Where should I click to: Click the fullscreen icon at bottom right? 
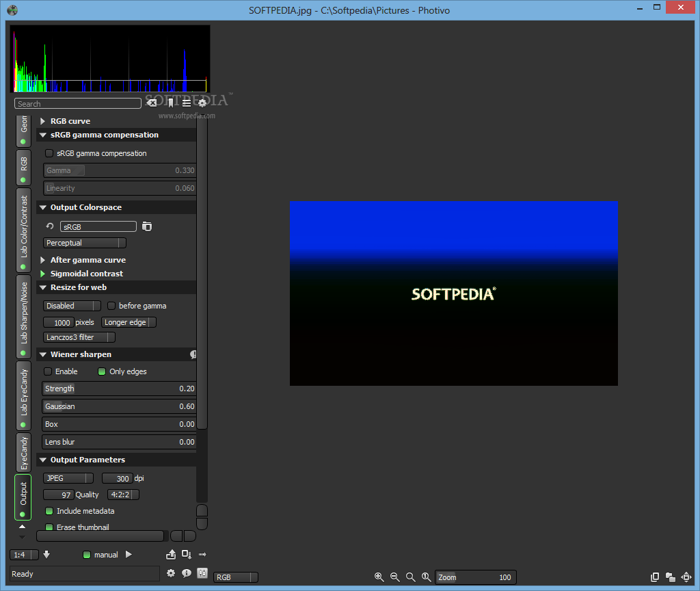[686, 577]
